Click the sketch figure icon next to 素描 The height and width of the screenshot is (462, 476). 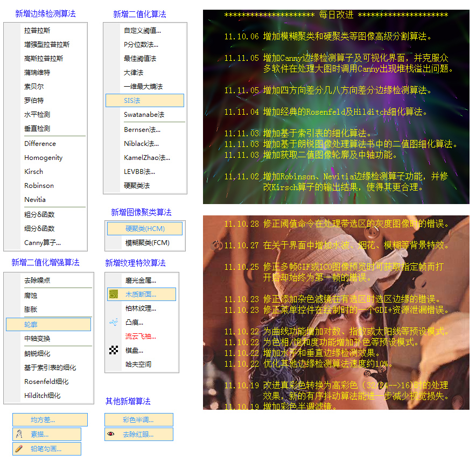[18, 433]
